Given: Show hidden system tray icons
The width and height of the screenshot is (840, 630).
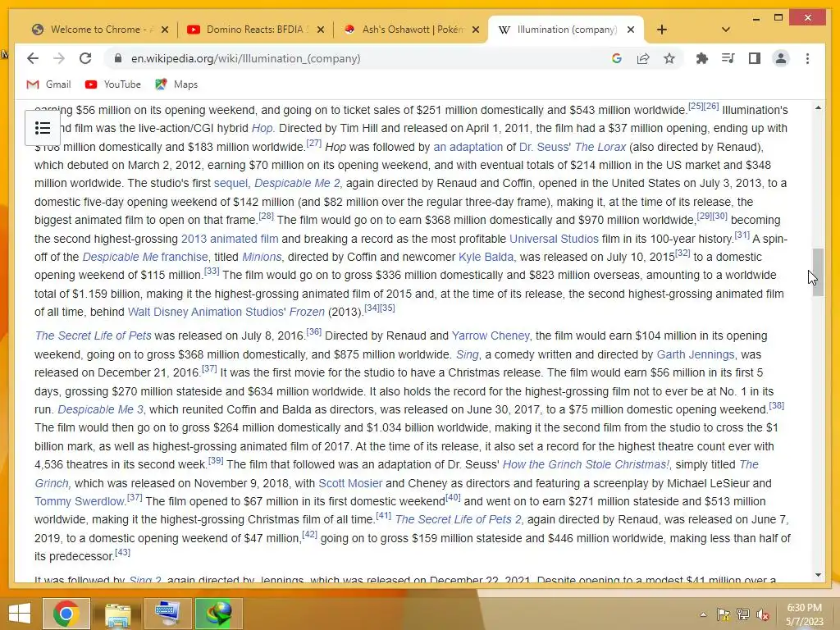Looking at the screenshot, I should coord(703,614).
